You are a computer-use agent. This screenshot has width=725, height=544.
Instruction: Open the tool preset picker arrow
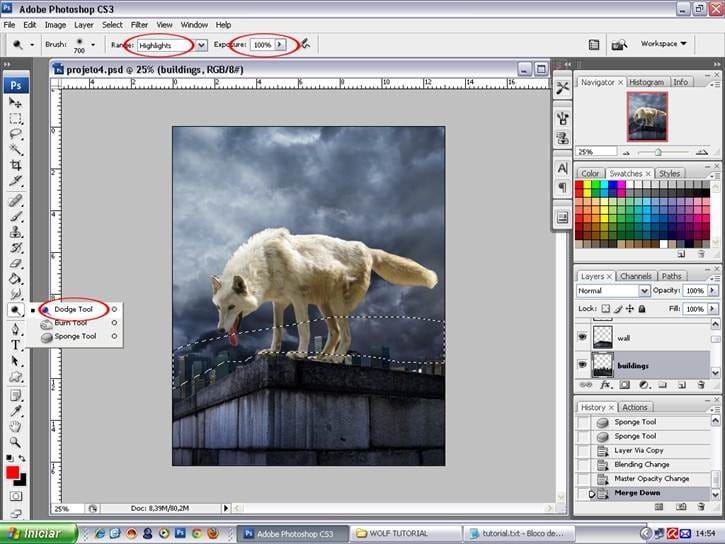click(x=32, y=45)
